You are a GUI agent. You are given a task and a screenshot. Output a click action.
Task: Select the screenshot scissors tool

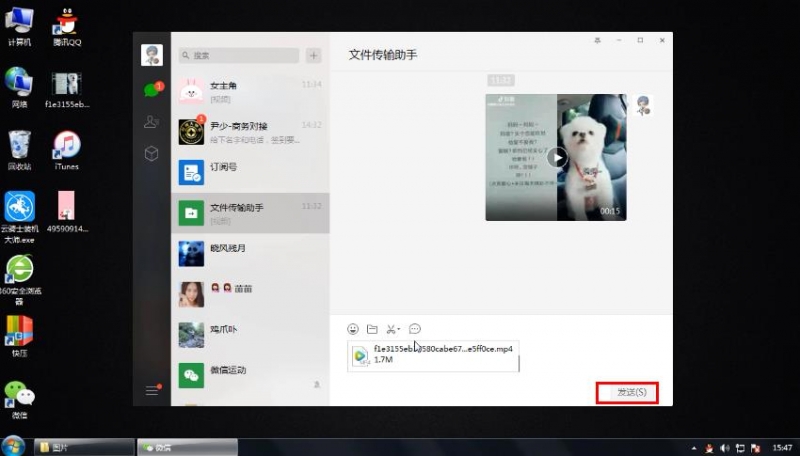point(391,329)
